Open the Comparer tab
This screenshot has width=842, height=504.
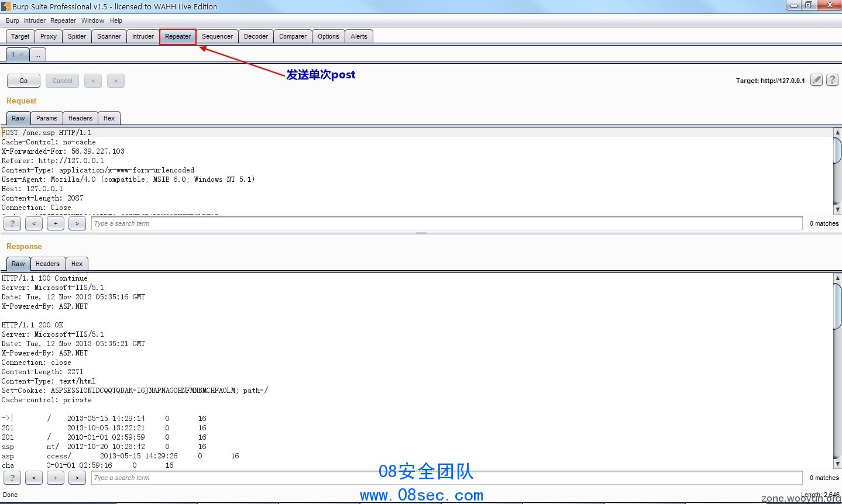pos(293,36)
